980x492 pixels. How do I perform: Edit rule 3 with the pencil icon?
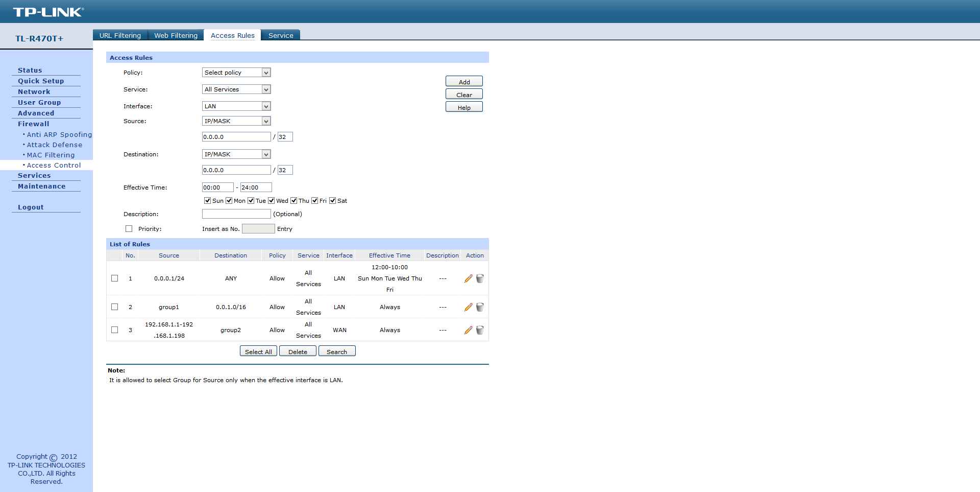point(468,330)
